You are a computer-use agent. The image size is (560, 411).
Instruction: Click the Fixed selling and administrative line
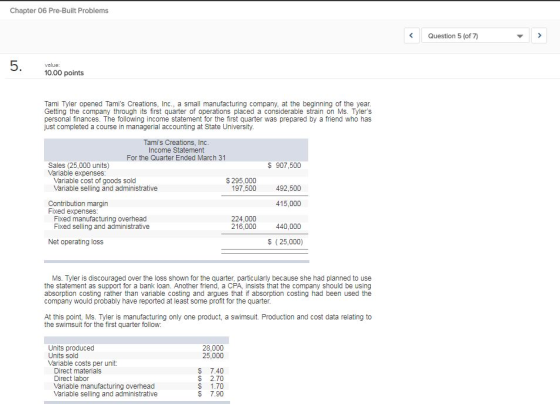(176, 226)
